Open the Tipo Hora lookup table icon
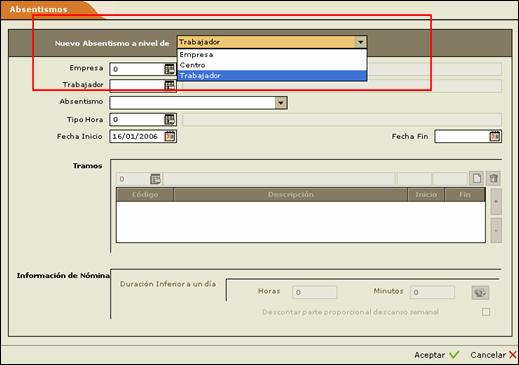This screenshot has width=519, height=365. coord(170,119)
